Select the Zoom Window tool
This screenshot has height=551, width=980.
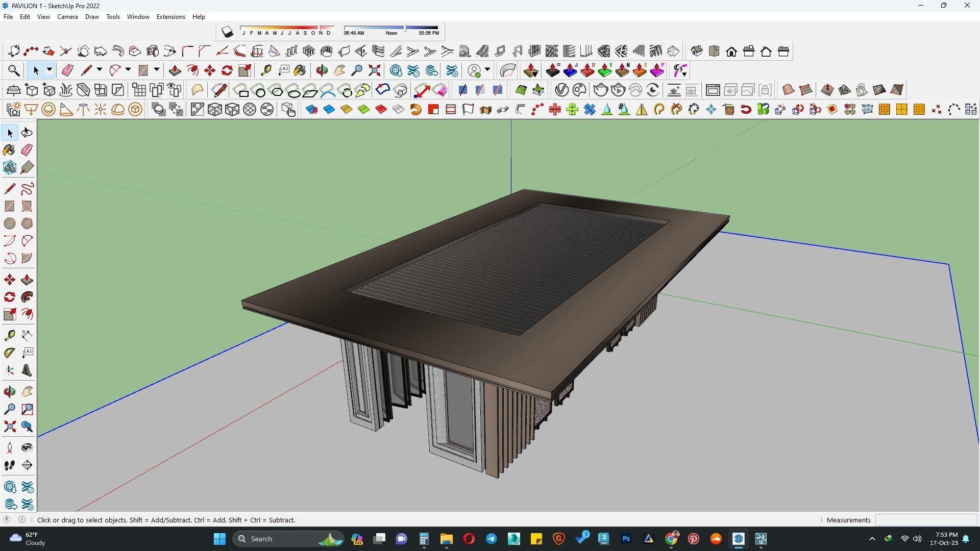tap(27, 409)
